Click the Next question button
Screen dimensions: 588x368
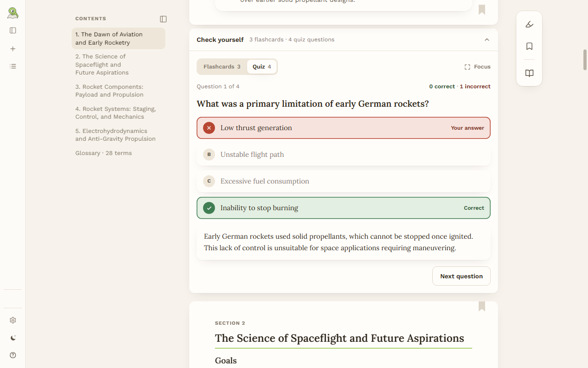pyautogui.click(x=461, y=276)
